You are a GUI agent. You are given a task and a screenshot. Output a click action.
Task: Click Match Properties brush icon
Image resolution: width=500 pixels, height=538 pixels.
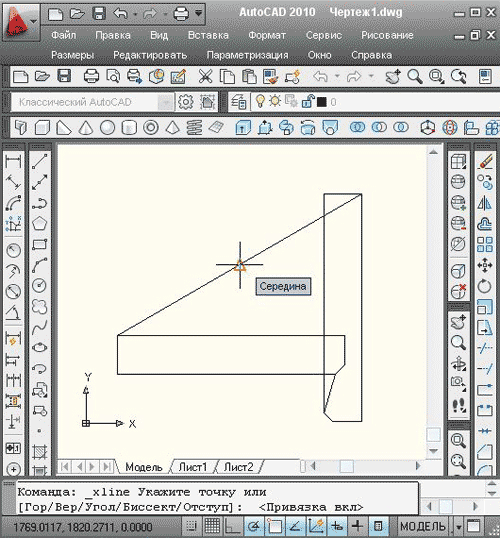click(271, 77)
